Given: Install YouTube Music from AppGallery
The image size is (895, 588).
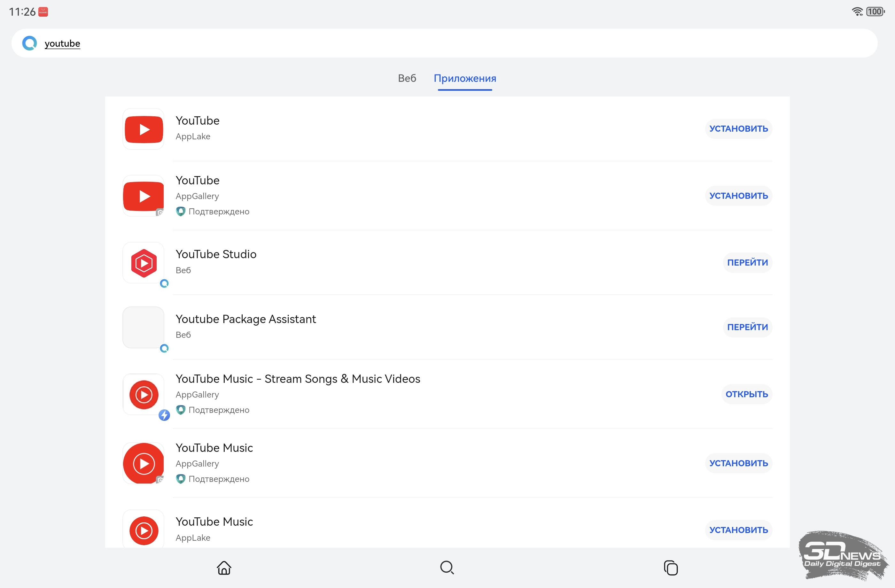Looking at the screenshot, I should (x=738, y=463).
